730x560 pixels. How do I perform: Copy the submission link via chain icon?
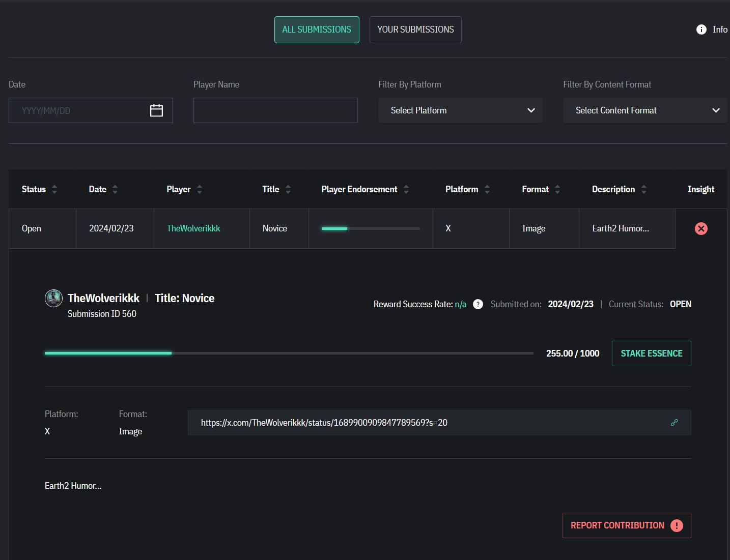pos(674,423)
